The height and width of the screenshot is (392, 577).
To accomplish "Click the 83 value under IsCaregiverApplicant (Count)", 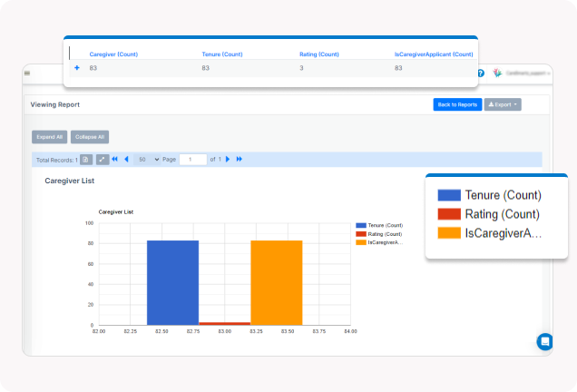I will pos(398,68).
